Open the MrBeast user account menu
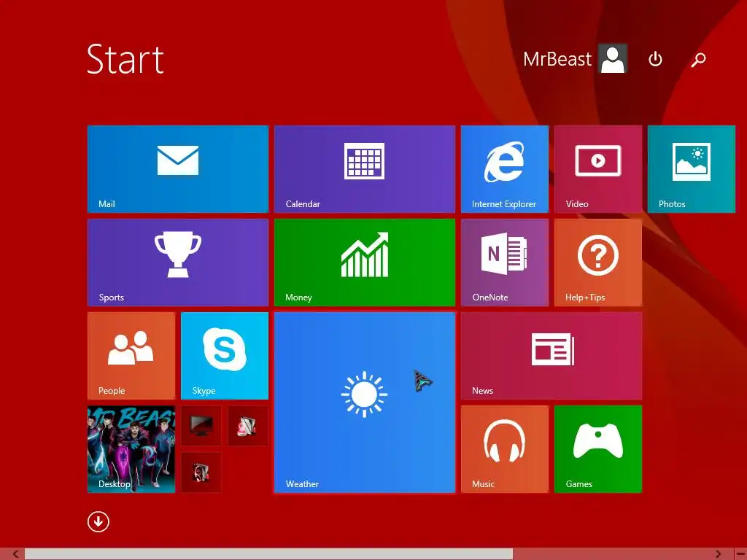 [x=575, y=59]
